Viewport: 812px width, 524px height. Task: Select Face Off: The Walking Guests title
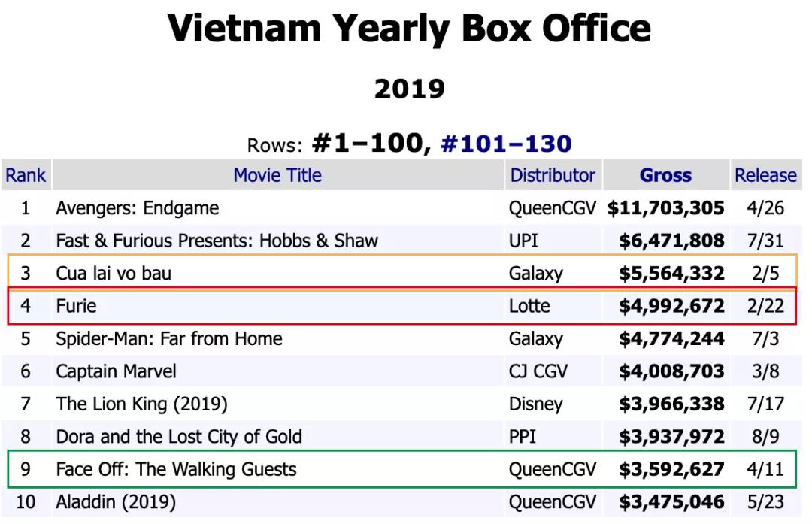[x=176, y=469]
